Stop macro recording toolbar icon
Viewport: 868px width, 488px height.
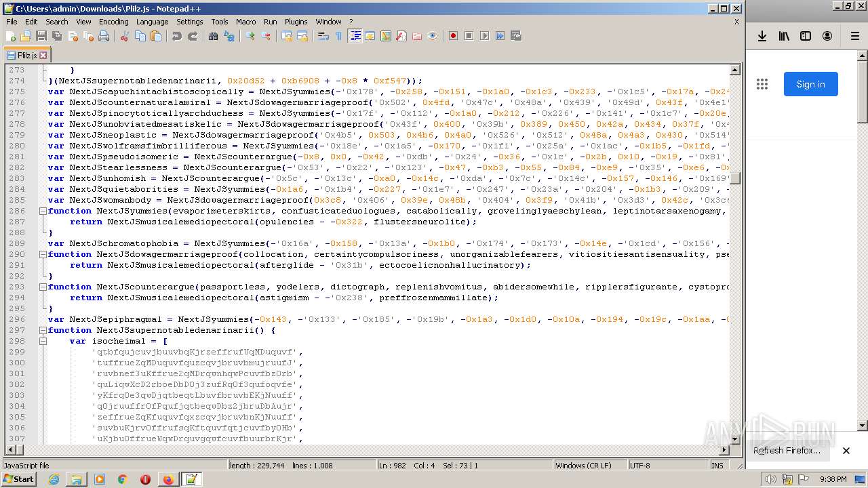[x=469, y=36]
